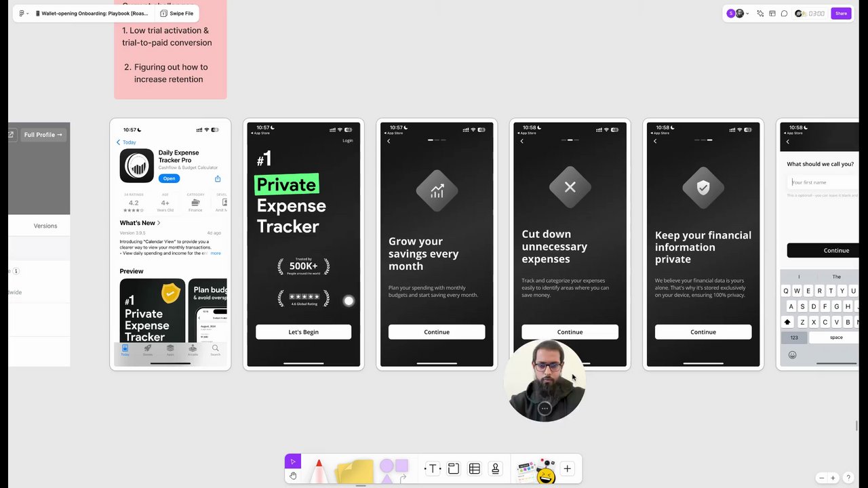Tap the 123 key on the keyboard
The width and height of the screenshot is (868, 488).
click(x=794, y=338)
